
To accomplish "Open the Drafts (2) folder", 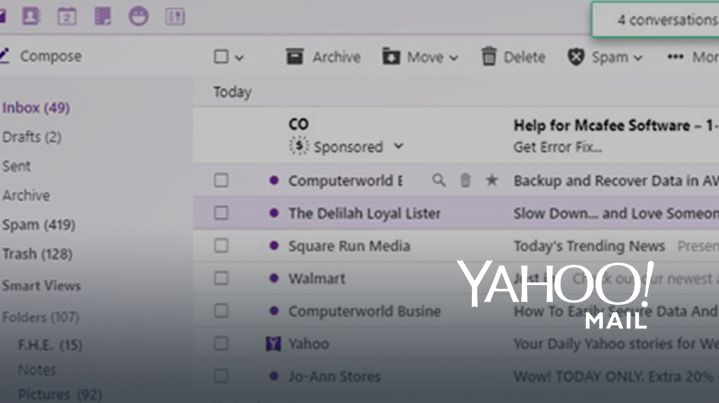I will [32, 137].
